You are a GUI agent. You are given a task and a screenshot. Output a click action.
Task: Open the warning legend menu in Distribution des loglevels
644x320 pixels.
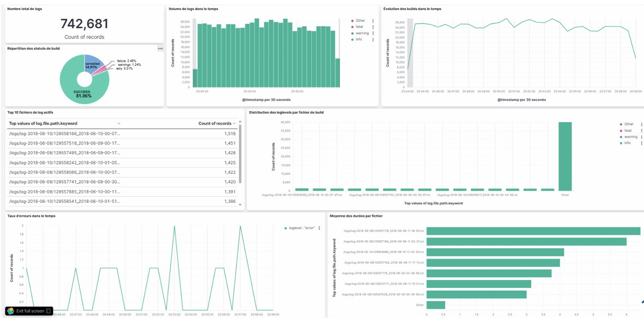click(641, 137)
